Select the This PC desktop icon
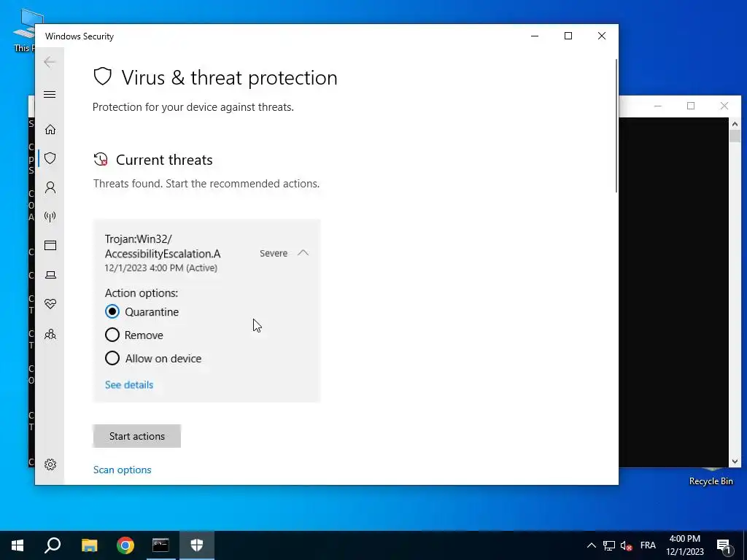747x560 pixels. coord(24,31)
